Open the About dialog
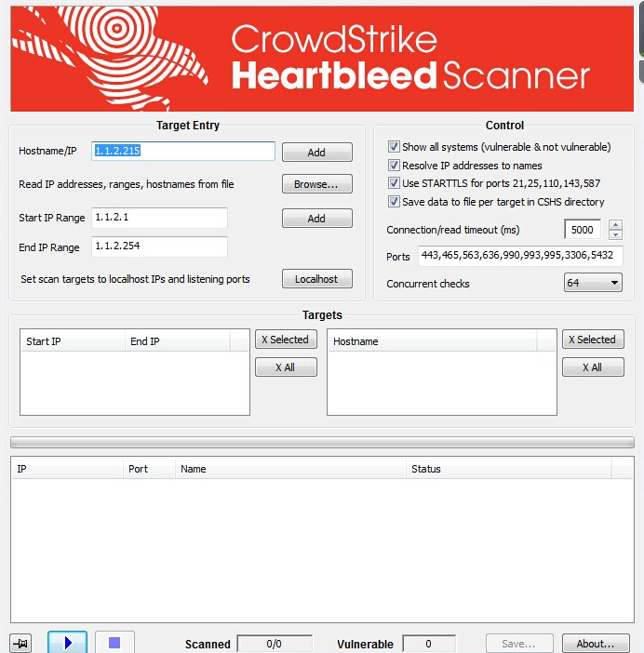The image size is (644, 653). [x=596, y=644]
